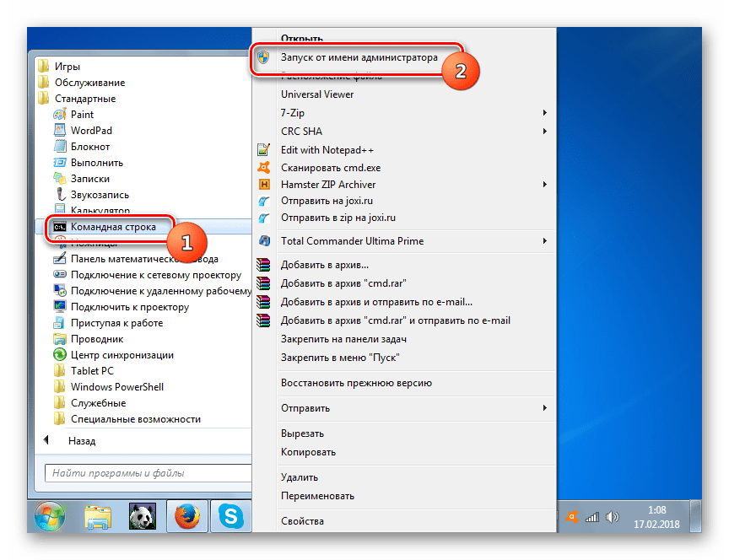Image resolution: width=729 pixels, height=560 pixels.
Task: Open Firefox from the taskbar
Action: pyautogui.click(x=187, y=516)
